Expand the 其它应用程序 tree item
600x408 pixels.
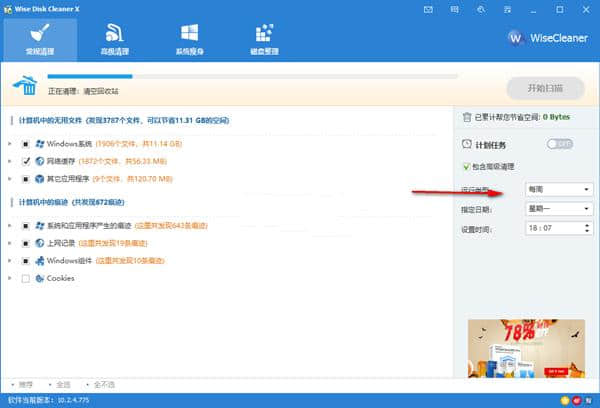click(x=10, y=176)
